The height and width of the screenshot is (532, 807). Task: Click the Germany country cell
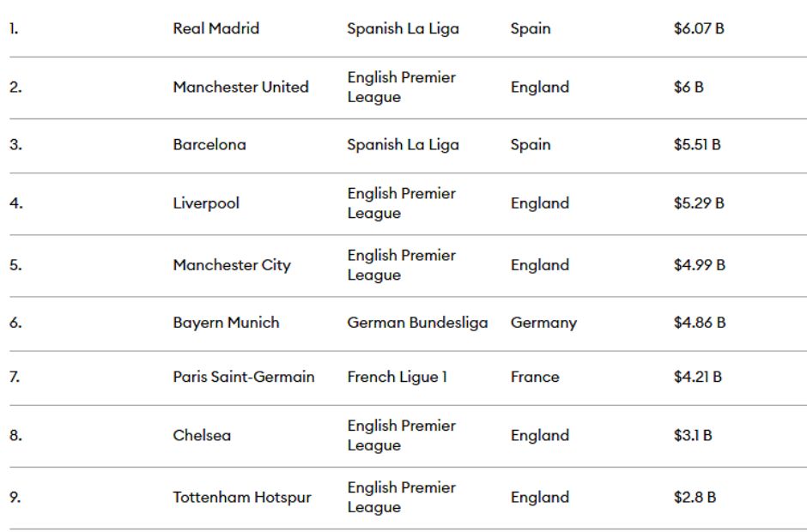point(543,323)
